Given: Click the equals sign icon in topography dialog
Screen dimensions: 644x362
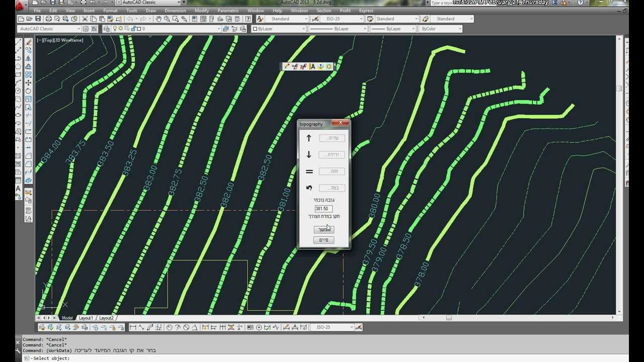Looking at the screenshot, I should 309,171.
